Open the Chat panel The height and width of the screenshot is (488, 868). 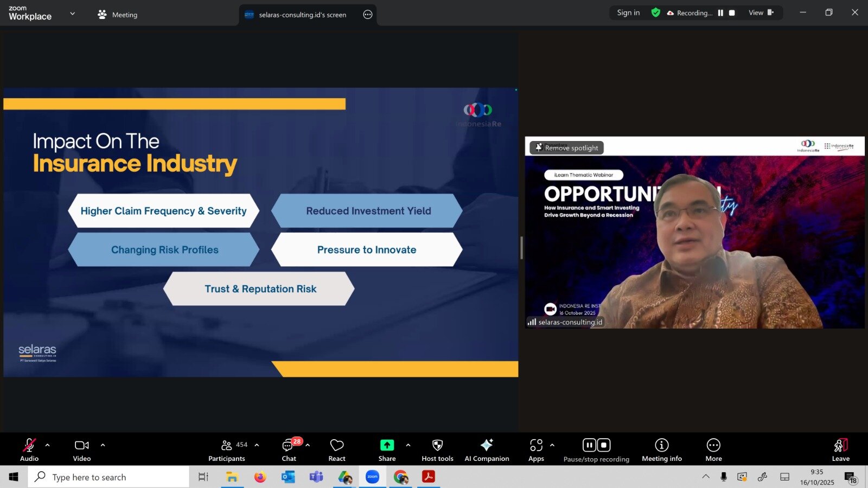click(x=289, y=450)
